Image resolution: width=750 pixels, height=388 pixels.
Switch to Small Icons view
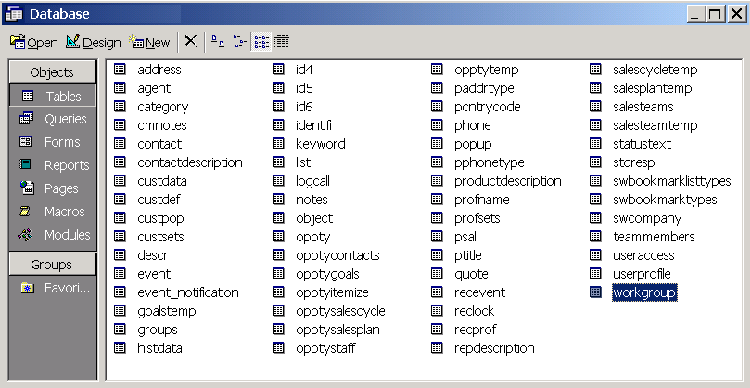coord(240,42)
